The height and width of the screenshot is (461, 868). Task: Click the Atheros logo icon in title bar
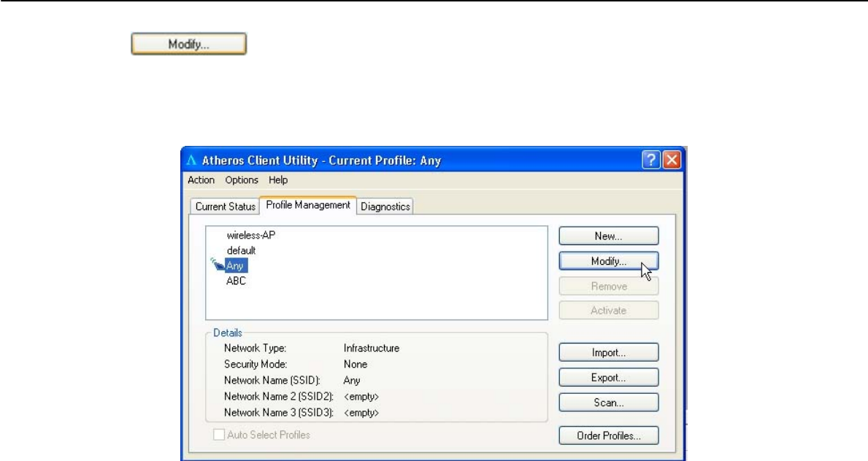tap(191, 160)
